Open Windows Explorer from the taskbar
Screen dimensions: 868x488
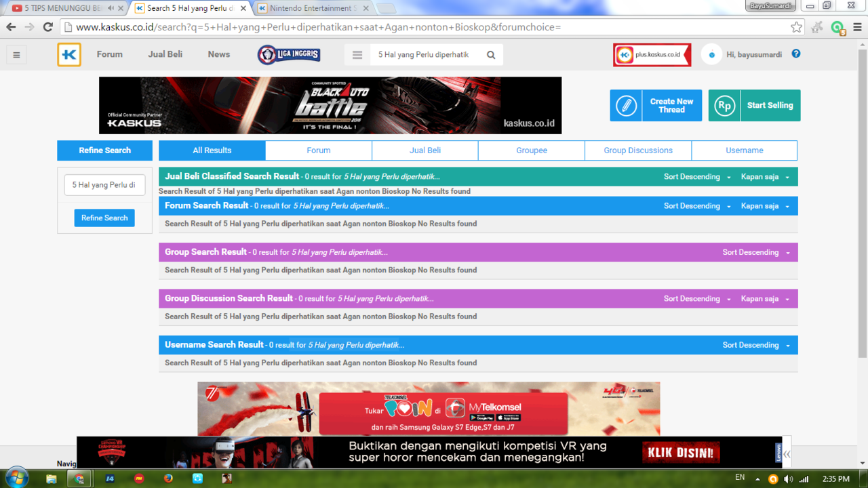coord(51,479)
